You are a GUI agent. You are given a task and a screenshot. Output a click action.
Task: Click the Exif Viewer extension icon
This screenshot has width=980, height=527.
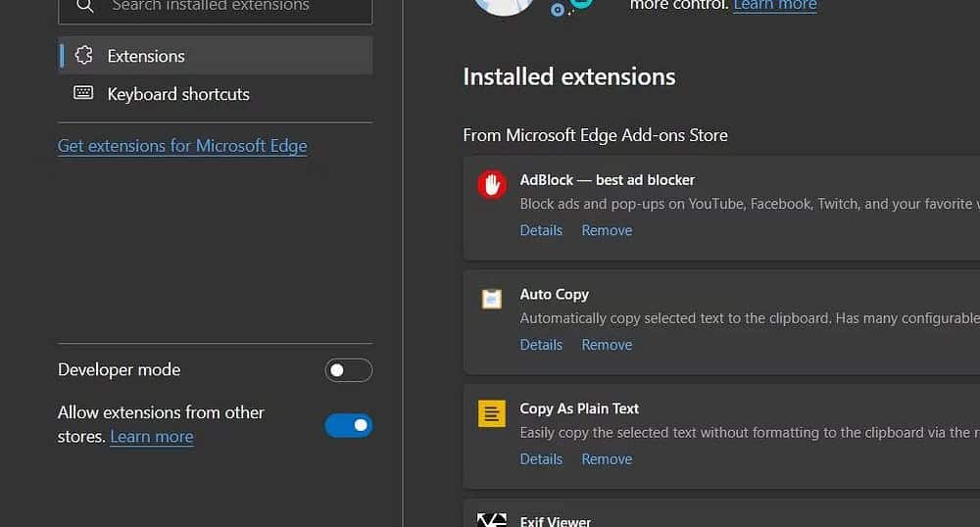(x=491, y=520)
